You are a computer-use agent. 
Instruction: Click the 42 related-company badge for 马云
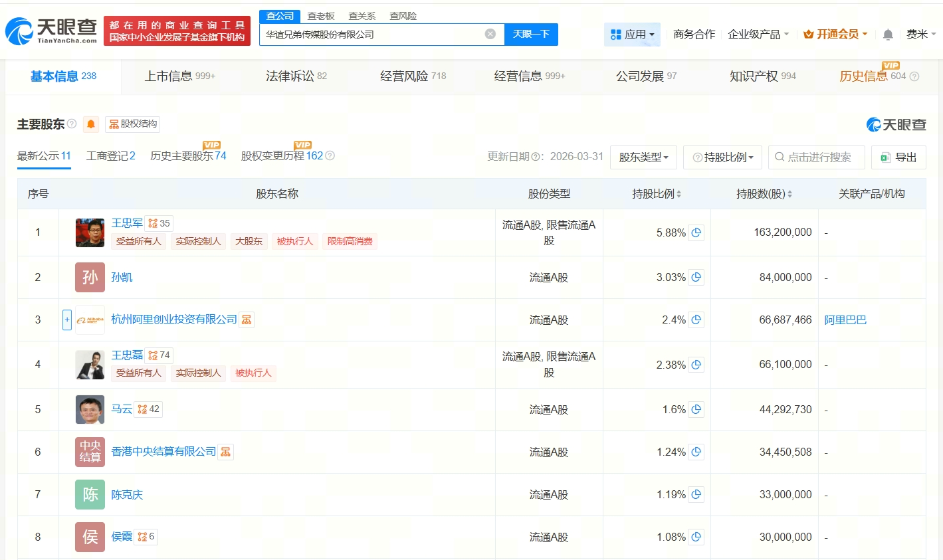pos(149,409)
